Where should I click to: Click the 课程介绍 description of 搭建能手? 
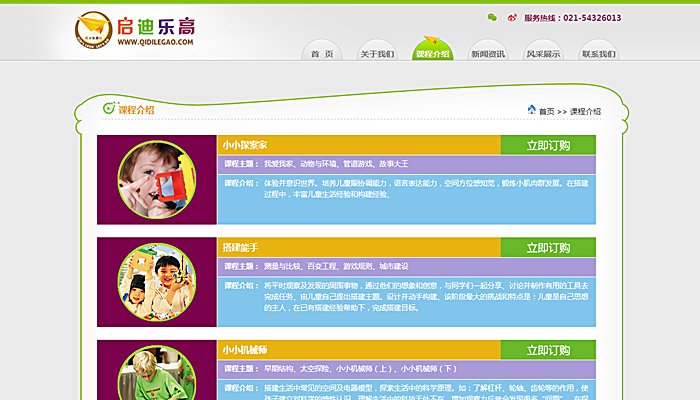[407, 302]
